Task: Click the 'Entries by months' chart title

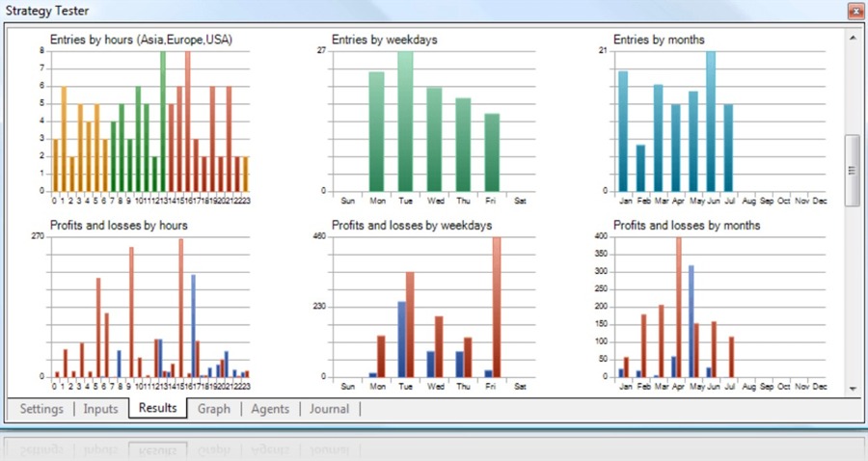Action: [x=659, y=40]
